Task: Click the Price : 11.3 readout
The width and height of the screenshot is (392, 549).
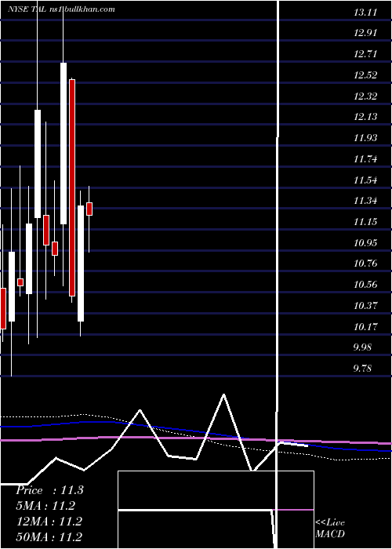Action: click(x=49, y=490)
